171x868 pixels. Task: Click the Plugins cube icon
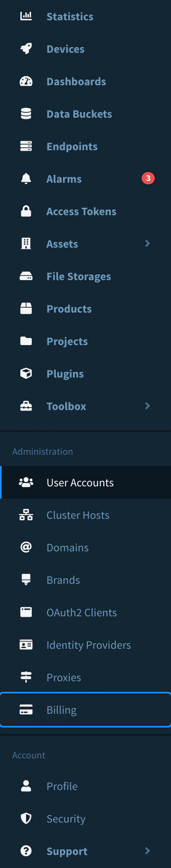point(26,374)
